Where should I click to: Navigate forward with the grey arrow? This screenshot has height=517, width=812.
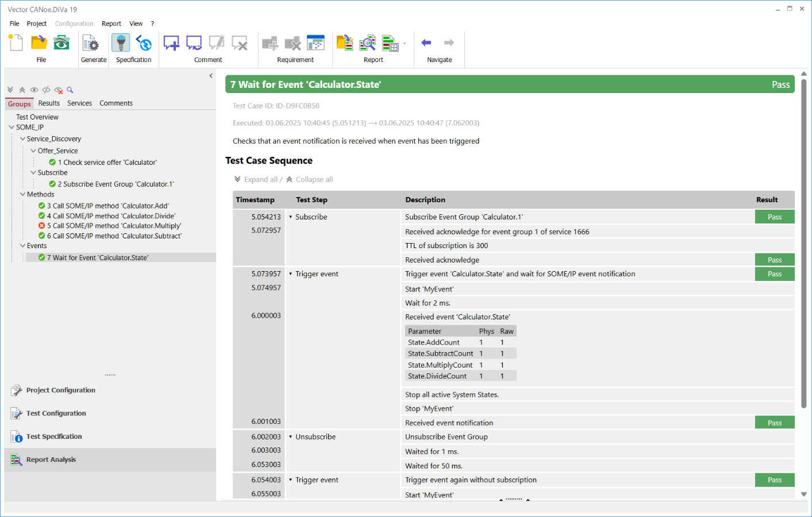(449, 43)
